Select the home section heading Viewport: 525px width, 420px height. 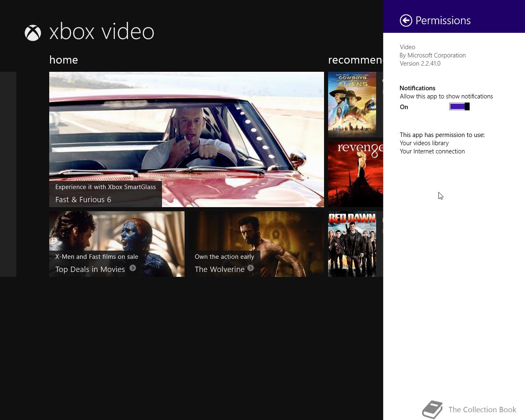[x=64, y=60]
